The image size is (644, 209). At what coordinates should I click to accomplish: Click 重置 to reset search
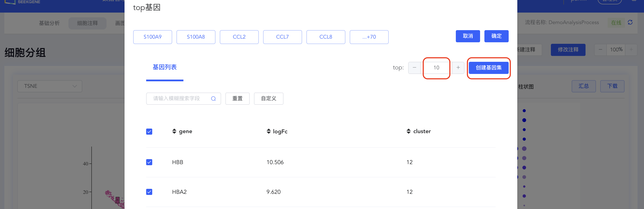click(x=237, y=99)
